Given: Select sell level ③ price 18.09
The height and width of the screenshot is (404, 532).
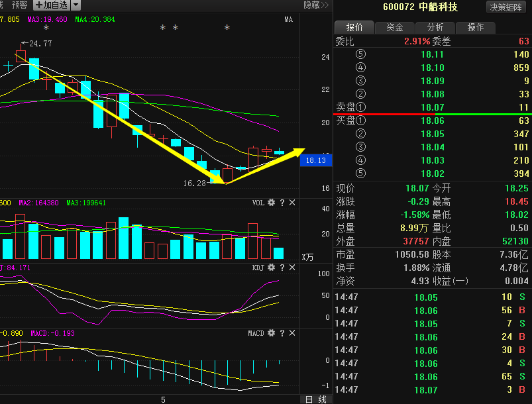Looking at the screenshot, I should (x=432, y=81).
